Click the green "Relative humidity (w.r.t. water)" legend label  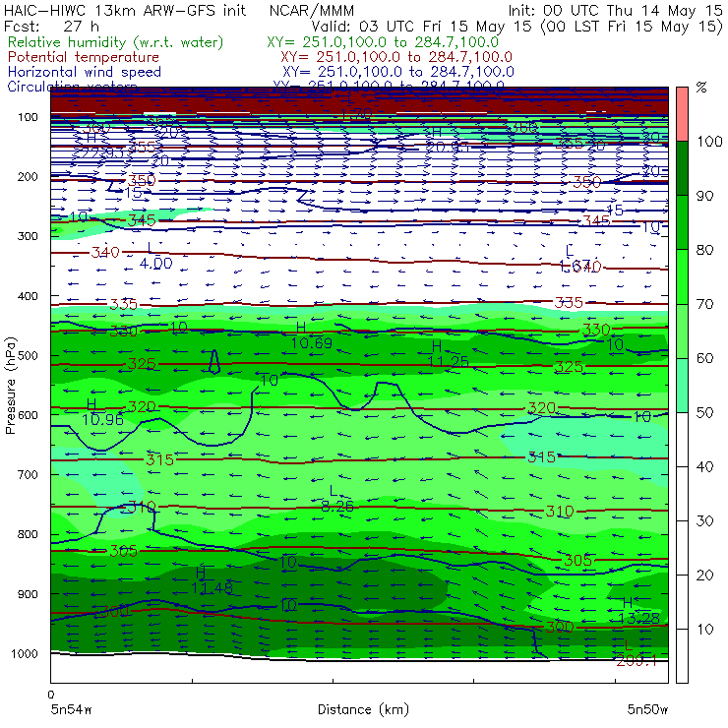pyautogui.click(x=116, y=42)
